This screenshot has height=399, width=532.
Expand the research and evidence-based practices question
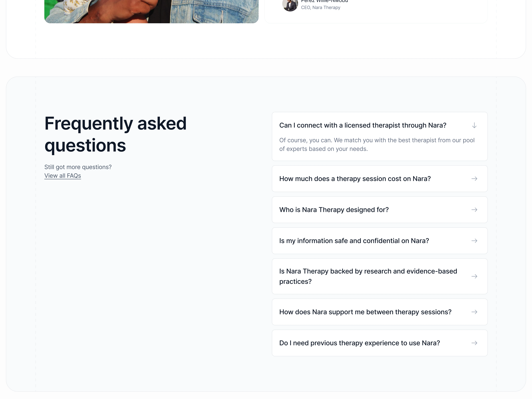[x=368, y=276]
